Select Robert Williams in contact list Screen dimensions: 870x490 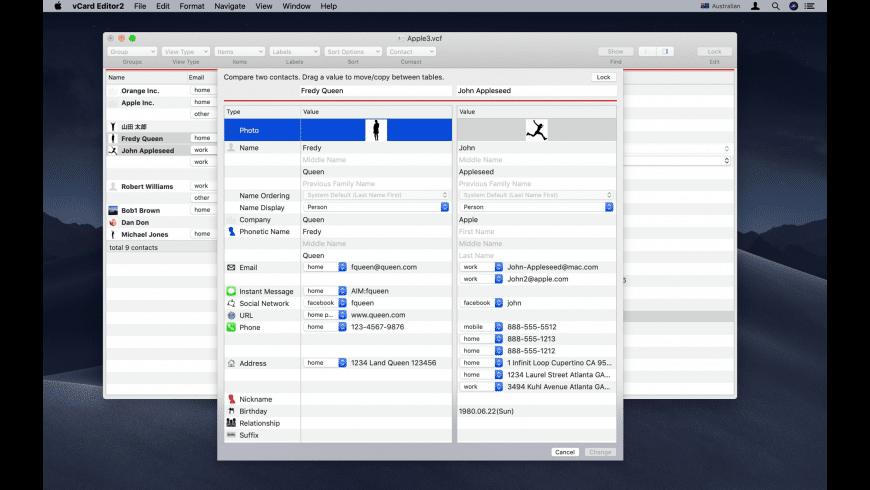tap(147, 186)
